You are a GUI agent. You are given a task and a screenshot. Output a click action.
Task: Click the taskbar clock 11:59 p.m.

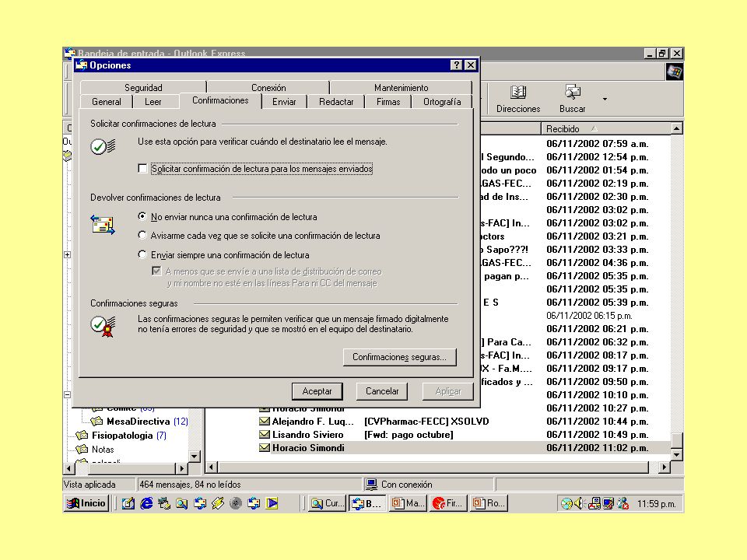click(x=656, y=504)
